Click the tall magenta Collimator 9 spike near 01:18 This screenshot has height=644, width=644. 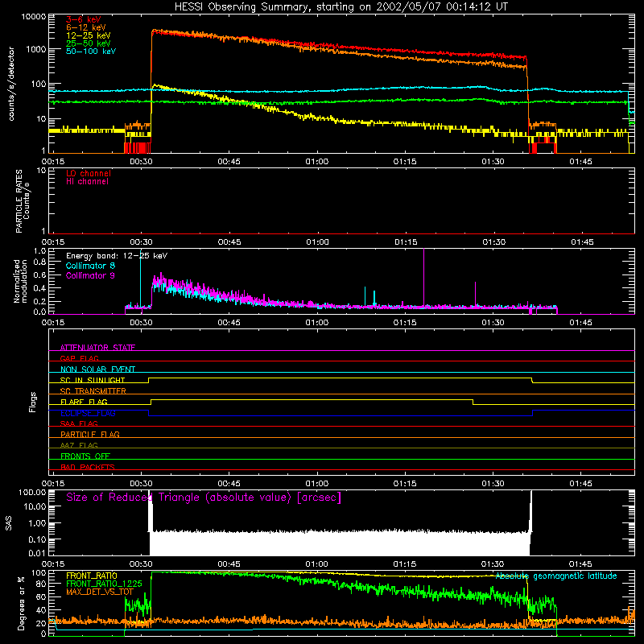(x=424, y=277)
